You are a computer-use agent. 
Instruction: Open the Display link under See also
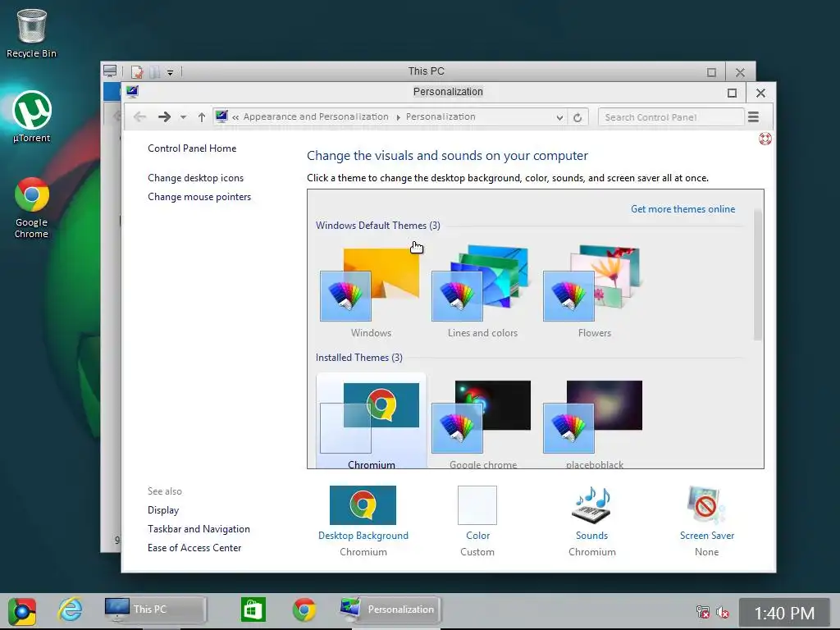[163, 510]
